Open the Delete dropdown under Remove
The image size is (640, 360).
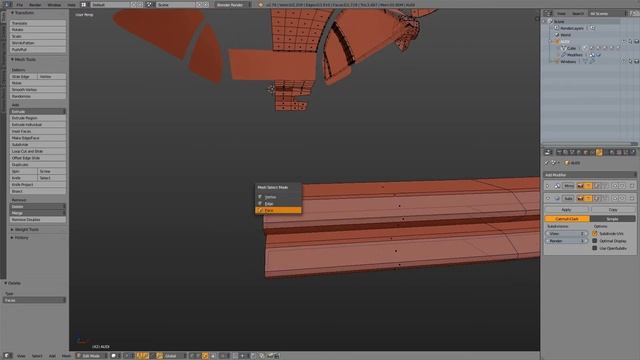[x=38, y=207]
